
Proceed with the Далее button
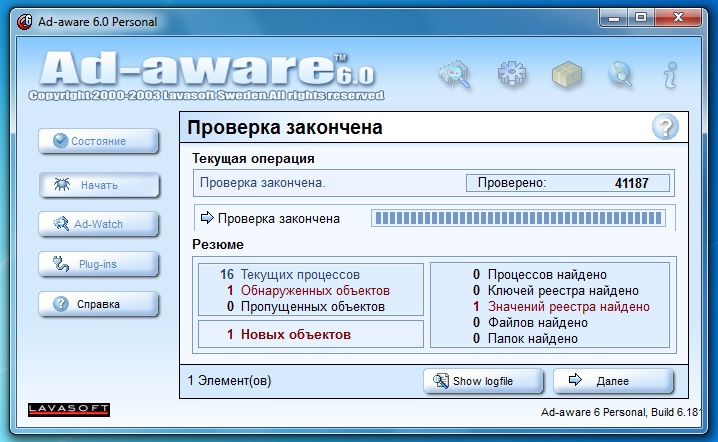tap(613, 381)
